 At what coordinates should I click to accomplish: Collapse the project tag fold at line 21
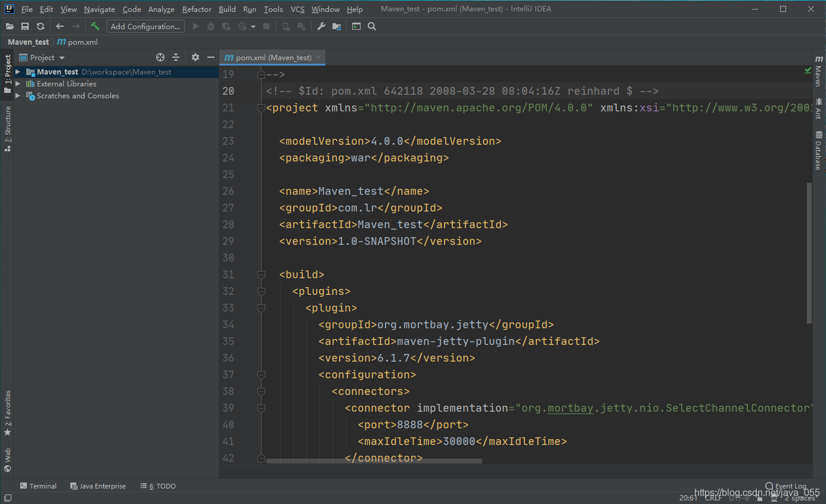pyautogui.click(x=260, y=108)
